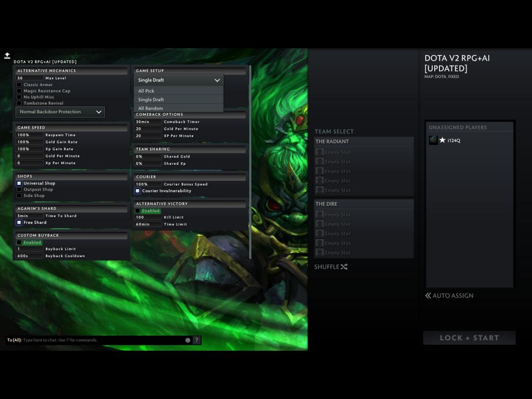Toggle the Courier Invulnerability checkbox
The image size is (532, 399).
coord(137,191)
